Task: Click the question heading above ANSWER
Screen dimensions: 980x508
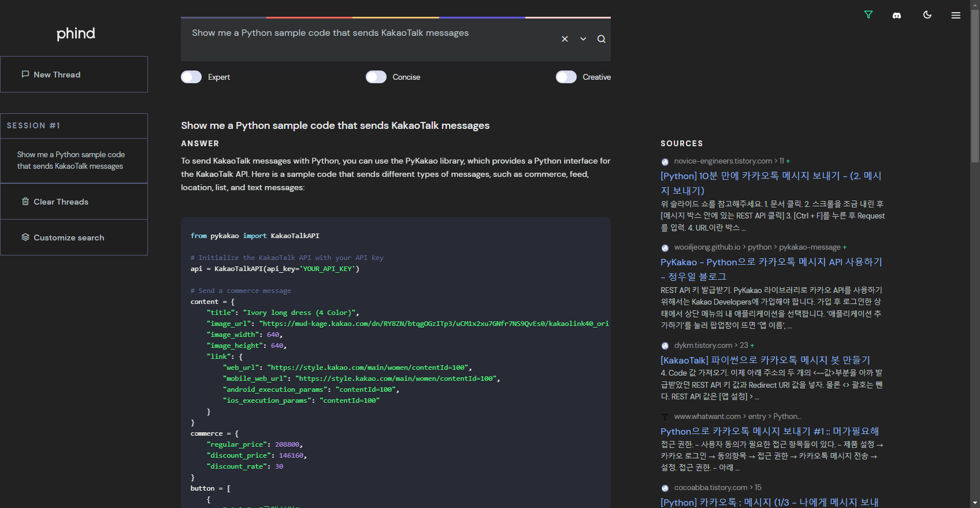Action: pyautogui.click(x=335, y=125)
